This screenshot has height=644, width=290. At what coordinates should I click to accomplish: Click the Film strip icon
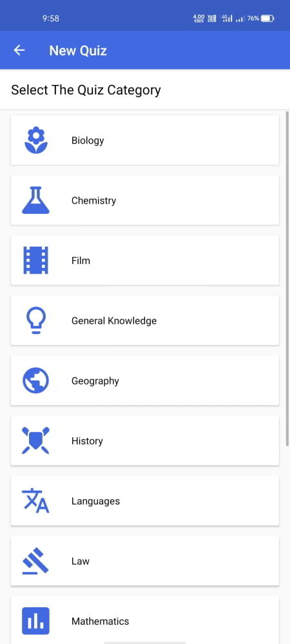pos(35,260)
